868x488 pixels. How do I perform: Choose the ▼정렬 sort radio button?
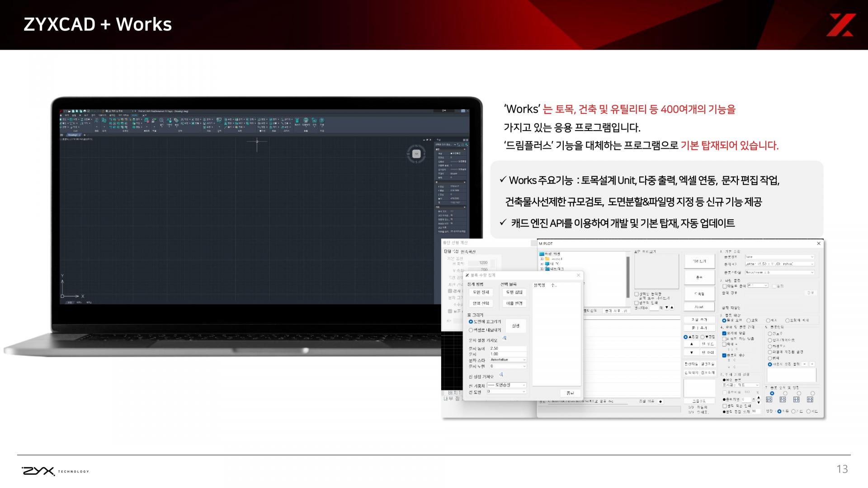pyautogui.click(x=702, y=337)
